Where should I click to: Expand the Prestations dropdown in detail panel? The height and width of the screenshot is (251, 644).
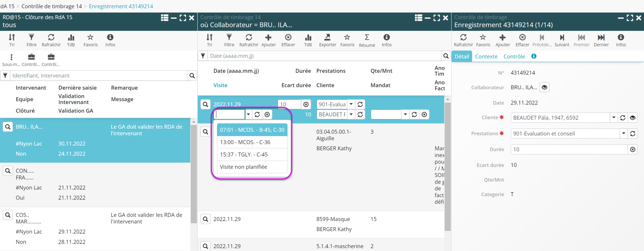click(624, 133)
